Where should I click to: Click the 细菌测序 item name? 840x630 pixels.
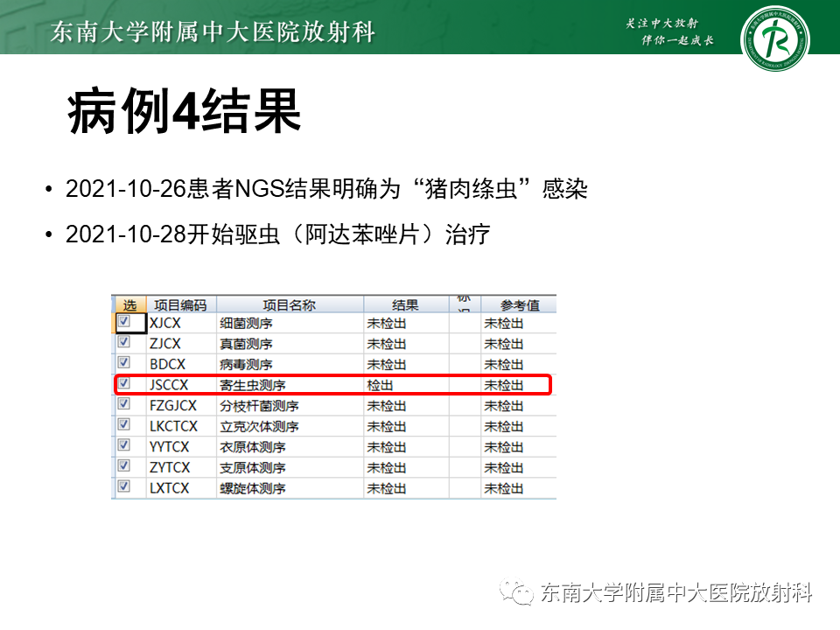click(246, 323)
